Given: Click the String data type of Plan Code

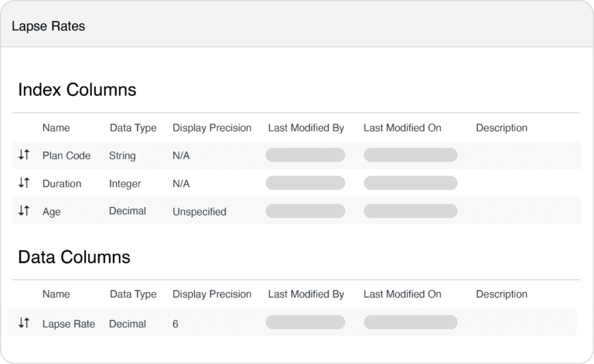Looking at the screenshot, I should (122, 155).
